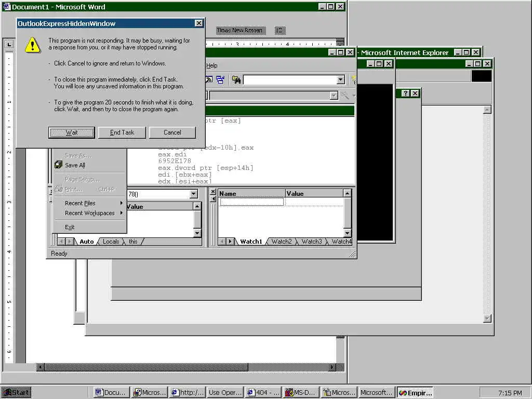Click the Watch tab scroll left arrow
The height and width of the screenshot is (399, 532).
[x=222, y=242]
